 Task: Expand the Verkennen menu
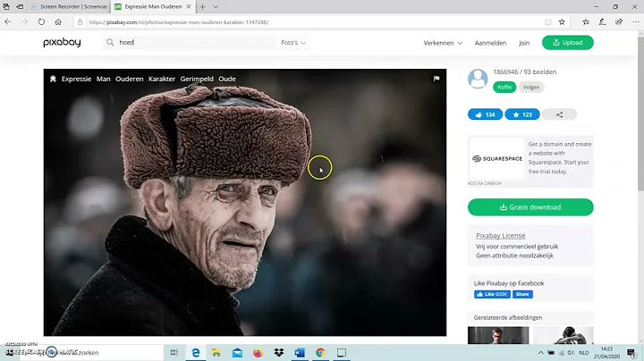pyautogui.click(x=443, y=43)
